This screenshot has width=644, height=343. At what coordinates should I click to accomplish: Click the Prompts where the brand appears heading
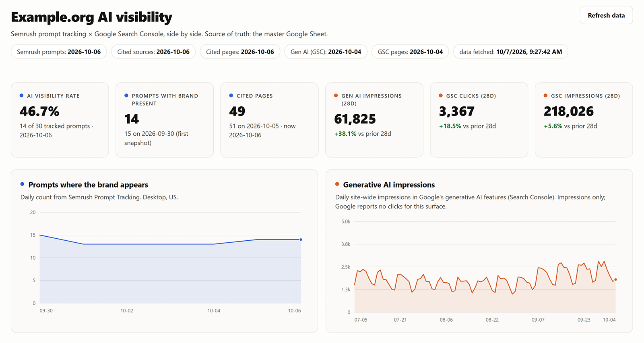pos(88,185)
